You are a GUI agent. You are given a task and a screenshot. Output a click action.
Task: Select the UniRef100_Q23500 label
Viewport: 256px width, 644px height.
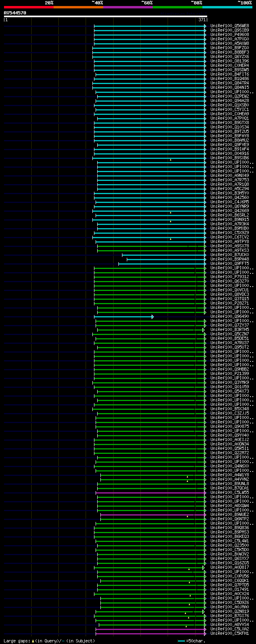(230, 545)
